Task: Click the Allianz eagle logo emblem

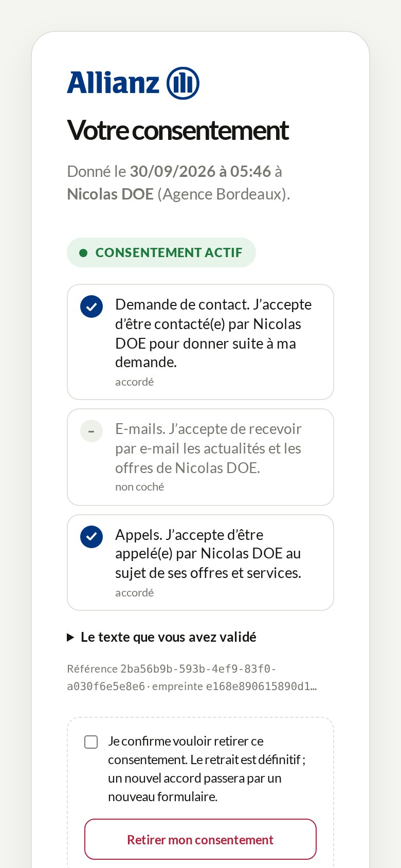Action: click(183, 83)
